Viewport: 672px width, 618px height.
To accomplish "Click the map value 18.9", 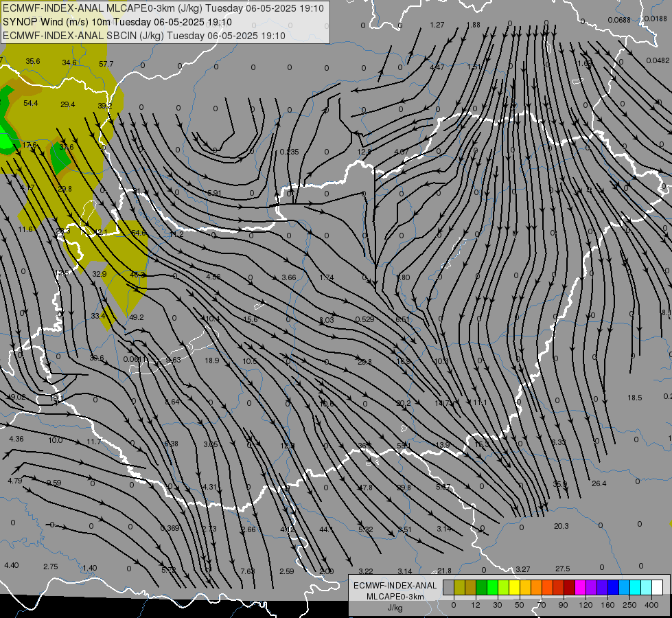I will [212, 360].
